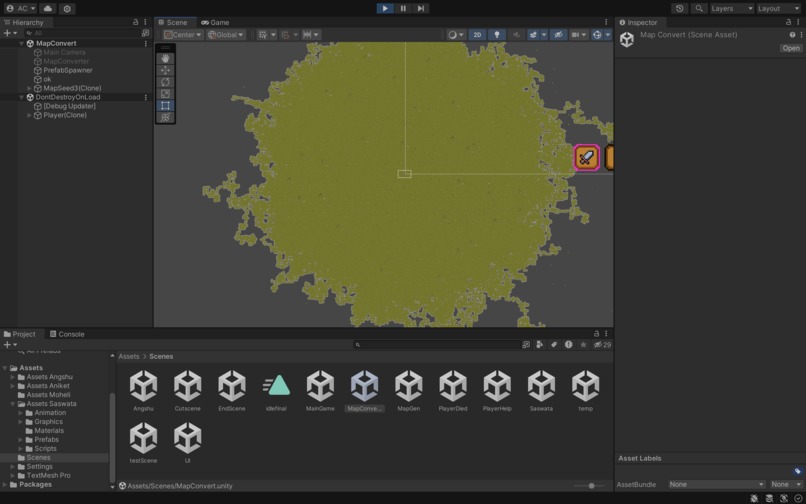Select the Rotate tool
Viewport: 806px width, 504px height.
[x=165, y=82]
